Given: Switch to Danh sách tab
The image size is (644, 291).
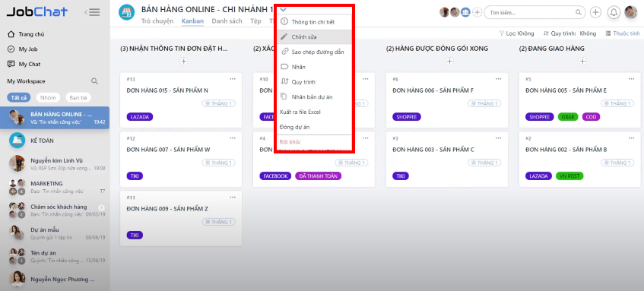Looking at the screenshot, I should 227,21.
